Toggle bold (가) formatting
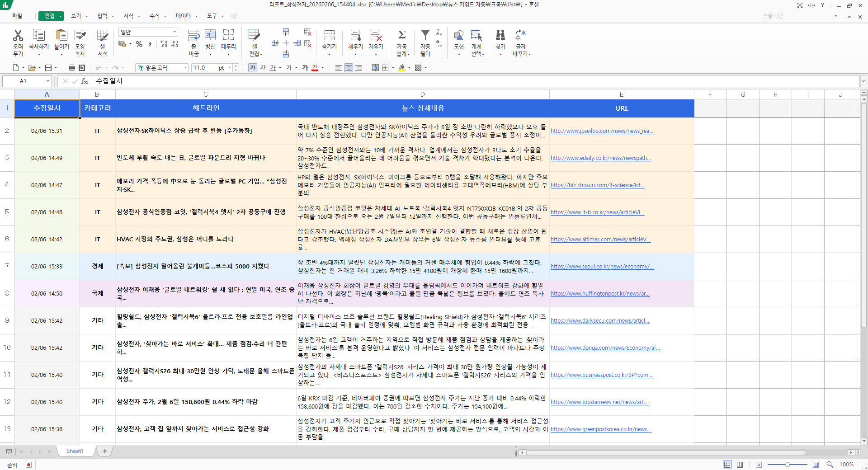The image size is (868, 470). coord(253,68)
